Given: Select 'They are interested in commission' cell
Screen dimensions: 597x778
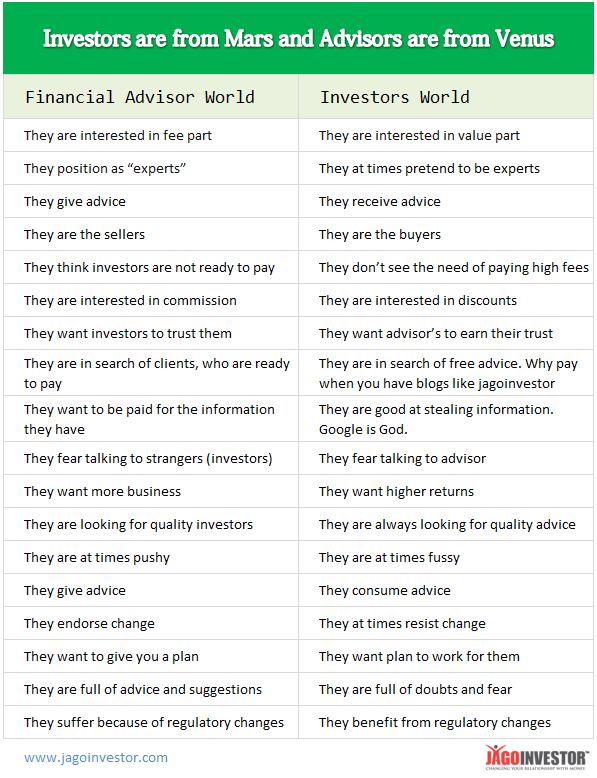Looking at the screenshot, I should coord(151,300).
